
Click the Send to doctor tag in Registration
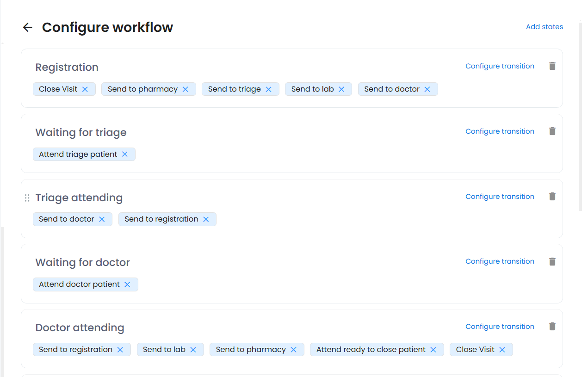pos(391,89)
